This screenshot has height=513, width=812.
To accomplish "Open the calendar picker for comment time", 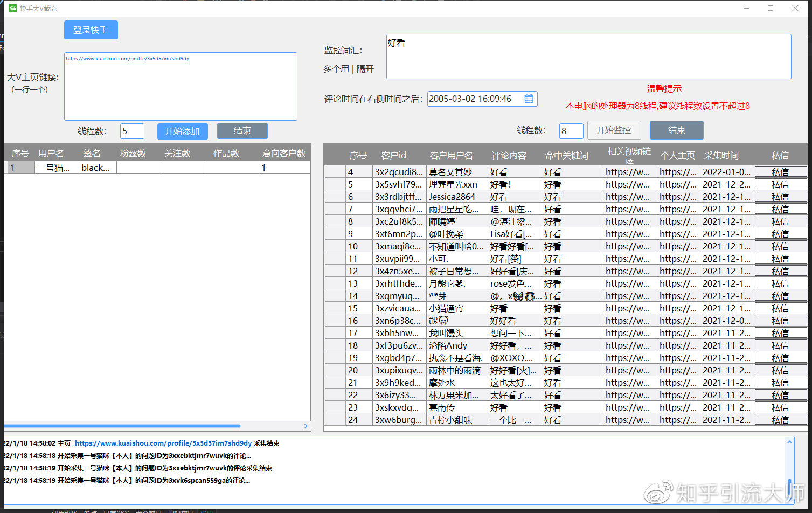I will coord(529,99).
